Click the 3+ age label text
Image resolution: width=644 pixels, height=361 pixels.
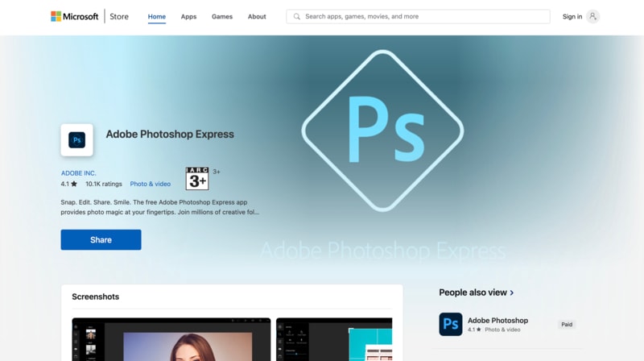(217, 172)
